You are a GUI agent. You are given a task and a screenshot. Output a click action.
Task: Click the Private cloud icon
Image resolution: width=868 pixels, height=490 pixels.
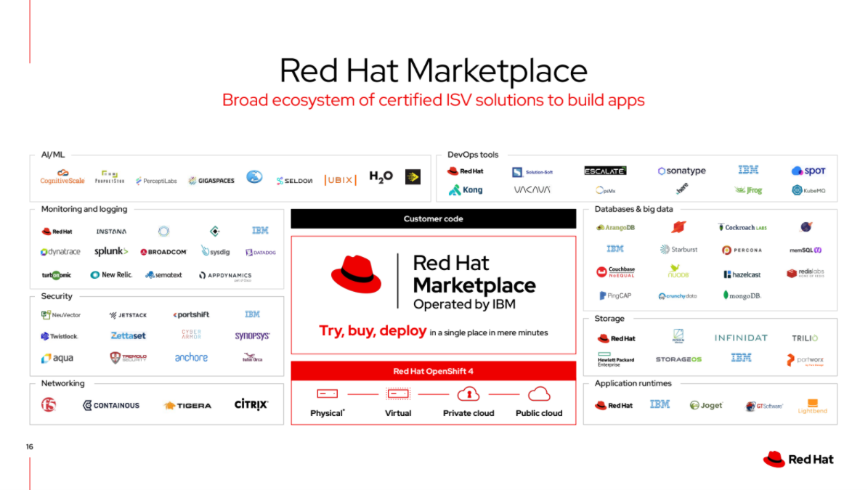[469, 393]
